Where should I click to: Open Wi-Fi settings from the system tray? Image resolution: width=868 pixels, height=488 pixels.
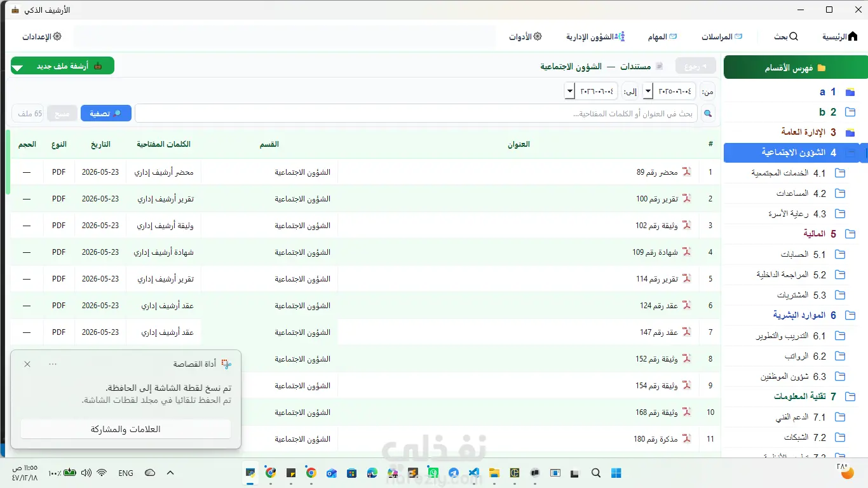[x=102, y=473]
